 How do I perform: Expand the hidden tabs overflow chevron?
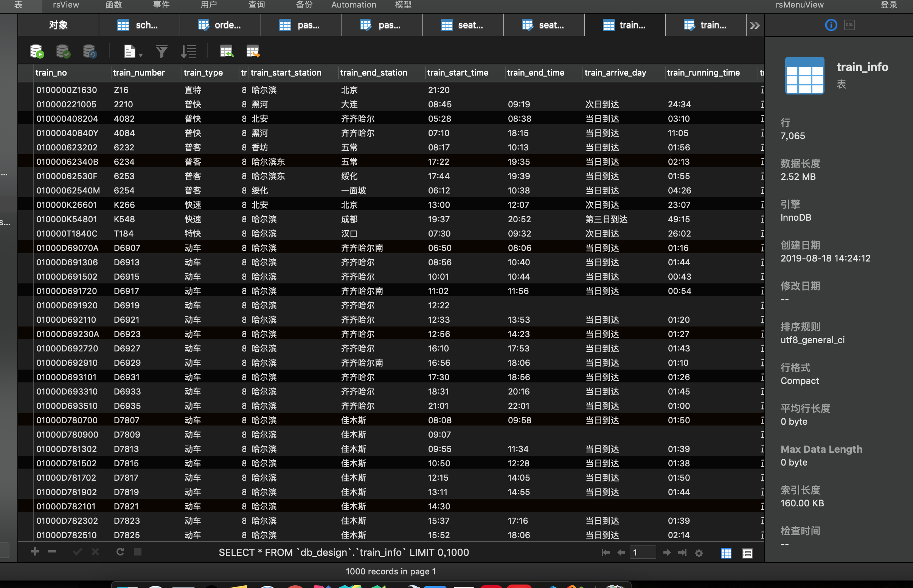pos(755,25)
